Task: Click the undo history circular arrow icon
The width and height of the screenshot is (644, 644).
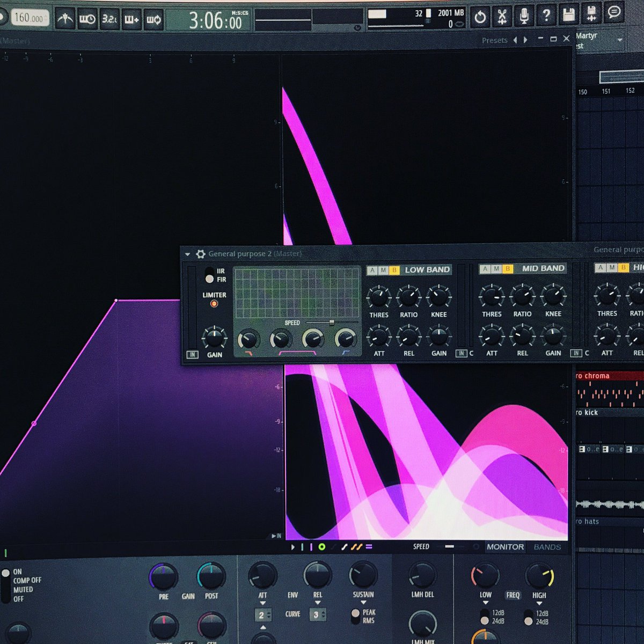Action: (x=480, y=17)
